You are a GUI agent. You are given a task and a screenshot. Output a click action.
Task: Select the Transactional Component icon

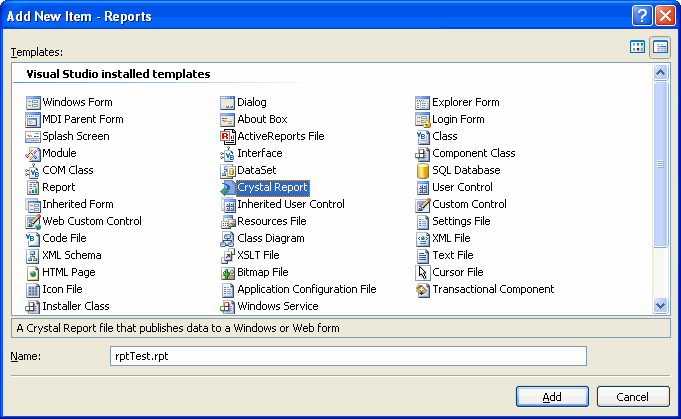coord(423,289)
